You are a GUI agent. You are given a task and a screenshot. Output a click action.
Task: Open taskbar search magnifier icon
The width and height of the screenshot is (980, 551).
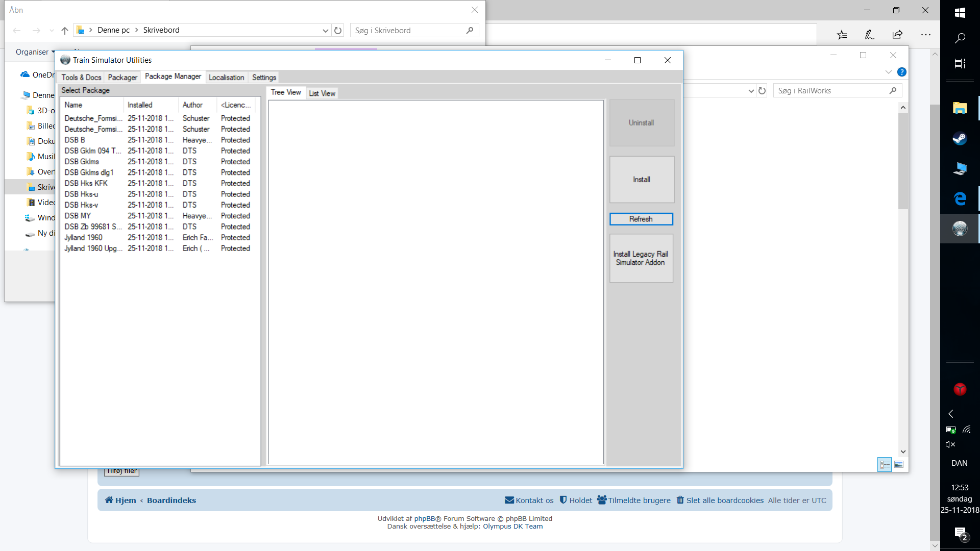960,38
